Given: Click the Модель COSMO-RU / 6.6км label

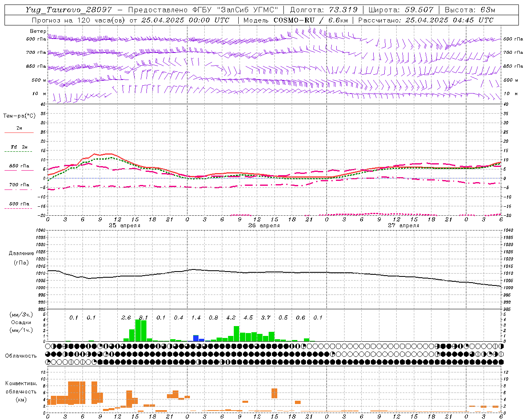Looking at the screenshot, I should [x=296, y=20].
